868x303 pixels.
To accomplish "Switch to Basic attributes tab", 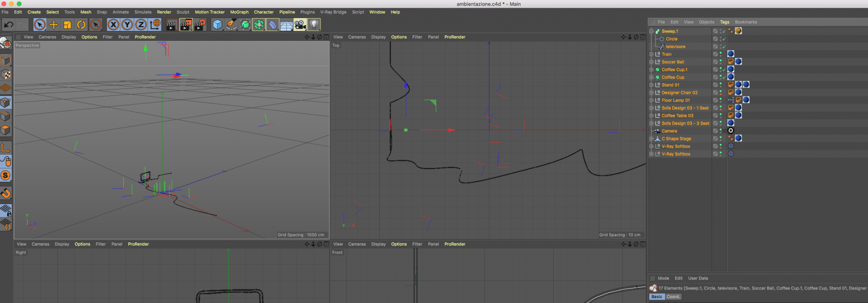I will coord(657,297).
